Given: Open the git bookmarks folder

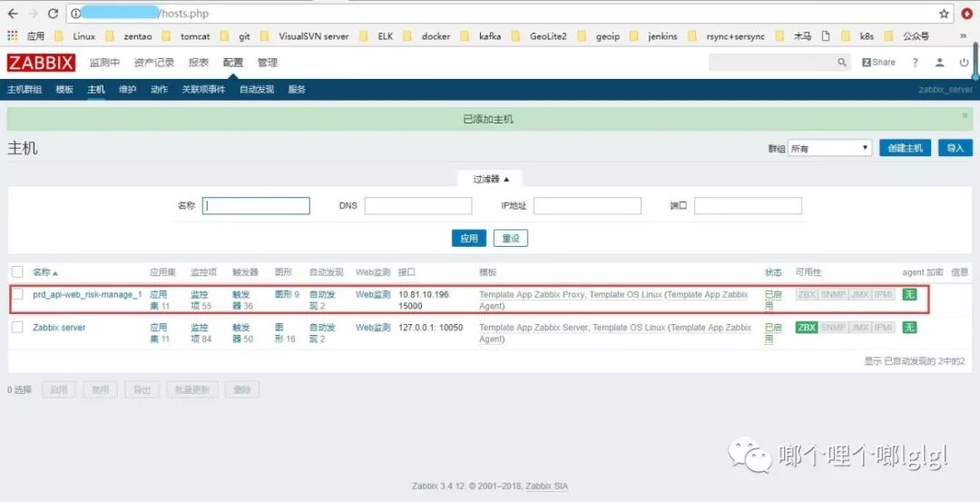Looking at the screenshot, I should 236,36.
